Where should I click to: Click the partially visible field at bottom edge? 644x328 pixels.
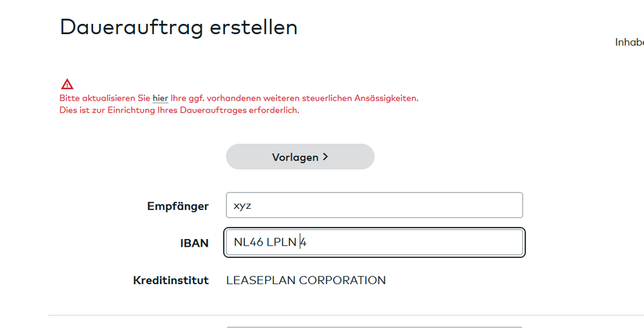374,326
